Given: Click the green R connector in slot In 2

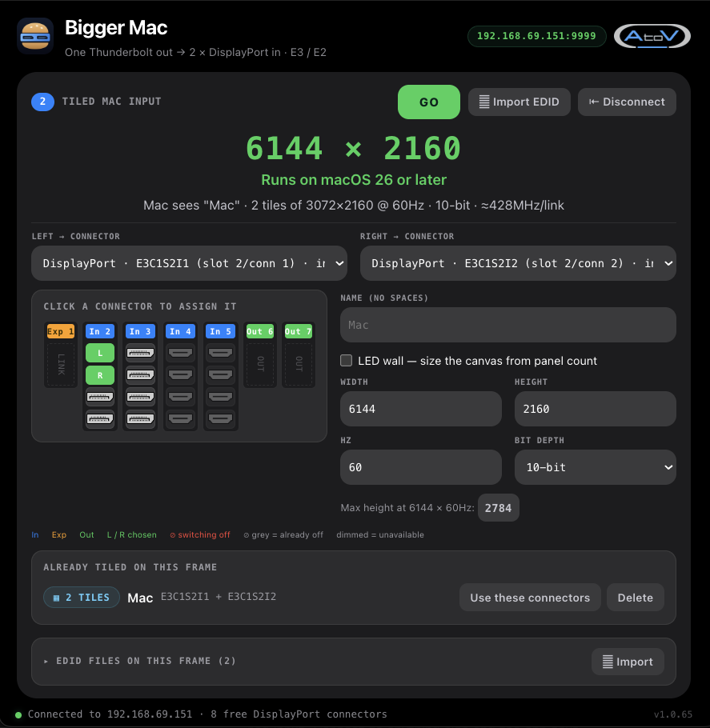Looking at the screenshot, I should (x=100, y=375).
